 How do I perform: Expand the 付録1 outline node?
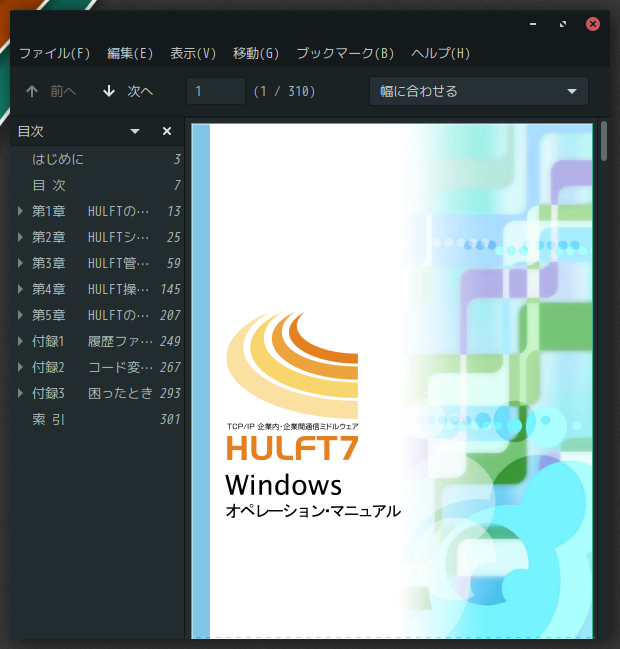[x=20, y=341]
